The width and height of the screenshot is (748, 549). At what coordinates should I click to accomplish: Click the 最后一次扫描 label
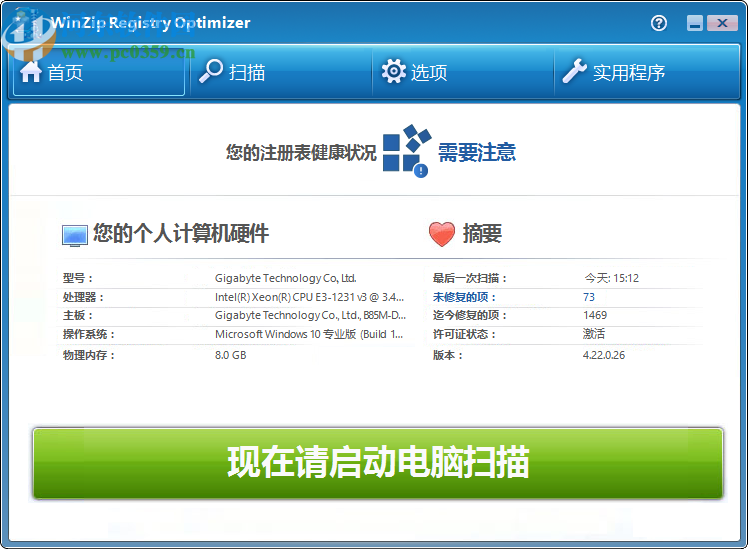[469, 278]
